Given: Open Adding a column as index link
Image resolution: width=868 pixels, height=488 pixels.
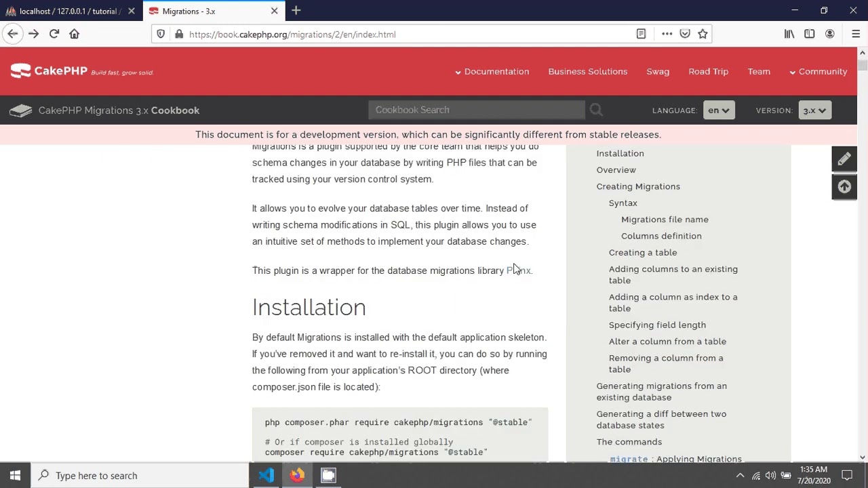Looking at the screenshot, I should point(673,302).
